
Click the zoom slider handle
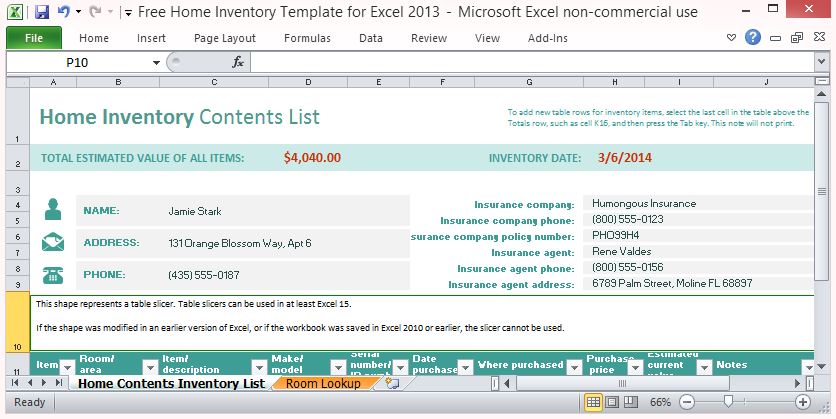(x=730, y=402)
